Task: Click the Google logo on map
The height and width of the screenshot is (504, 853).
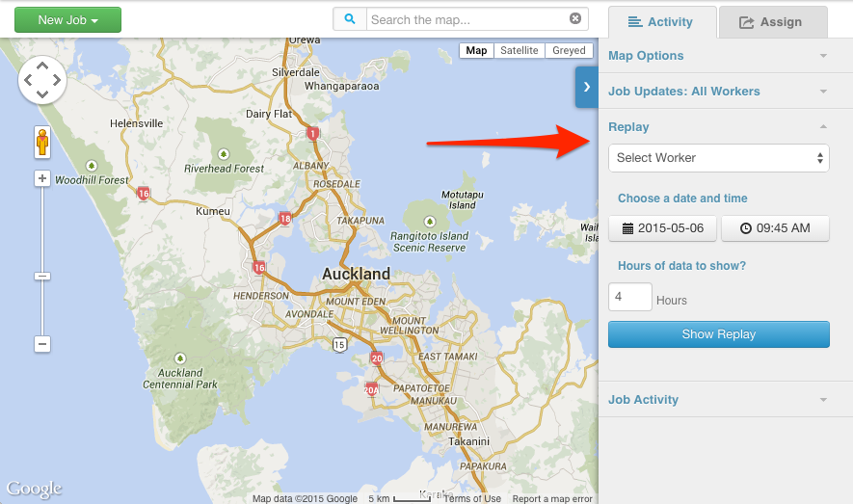Action: (x=34, y=489)
